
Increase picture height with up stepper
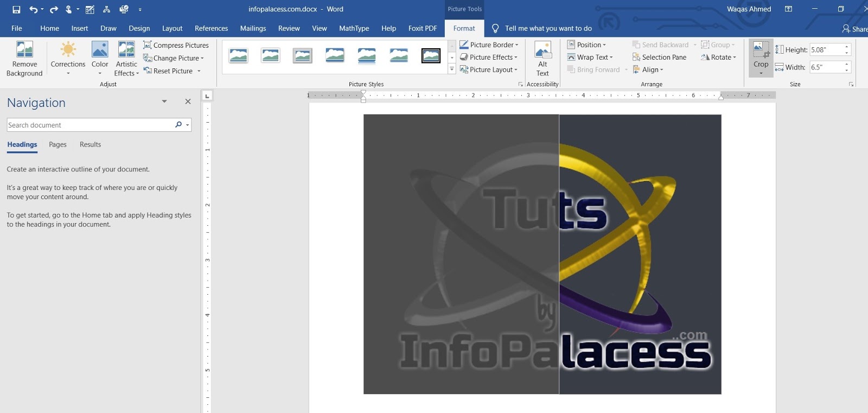tap(847, 47)
